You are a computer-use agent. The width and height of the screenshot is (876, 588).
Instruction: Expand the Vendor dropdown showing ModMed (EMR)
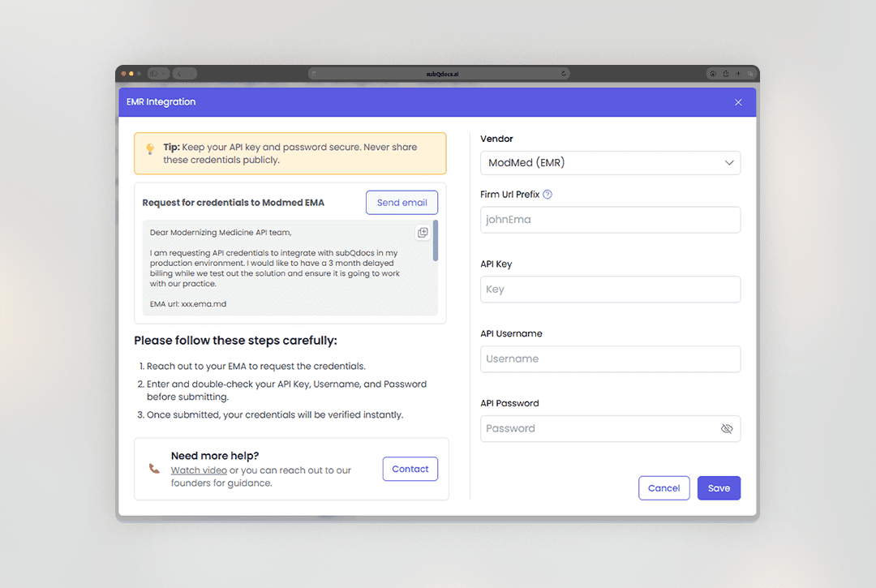point(610,163)
